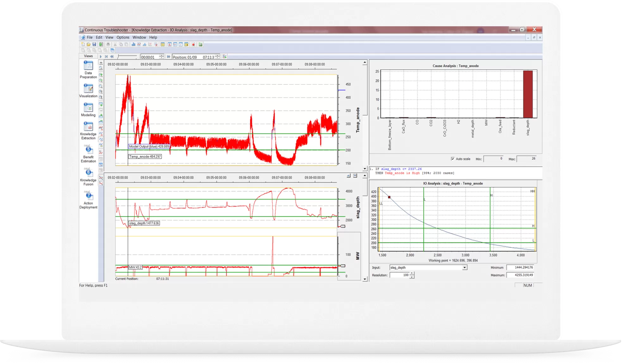The image size is (622, 364).
Task: Click the pane move down arrow icon
Action: tap(355, 176)
